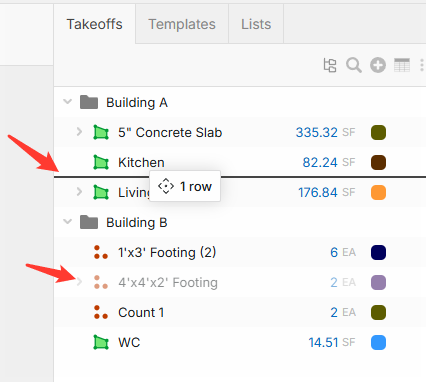Collapse the Building B folder
The image size is (426, 382).
[x=68, y=221]
